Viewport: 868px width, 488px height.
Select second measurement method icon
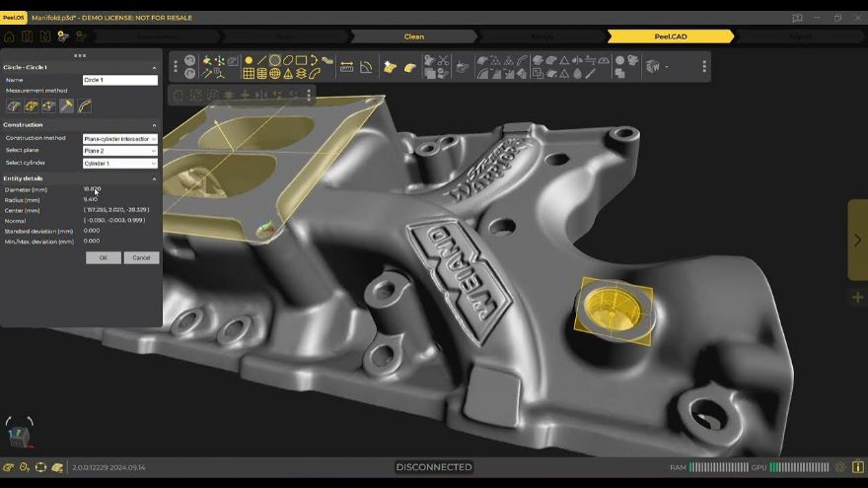tap(32, 105)
